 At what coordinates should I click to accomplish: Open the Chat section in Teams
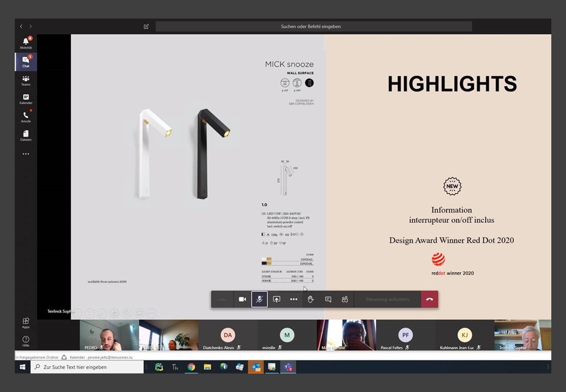coord(26,62)
